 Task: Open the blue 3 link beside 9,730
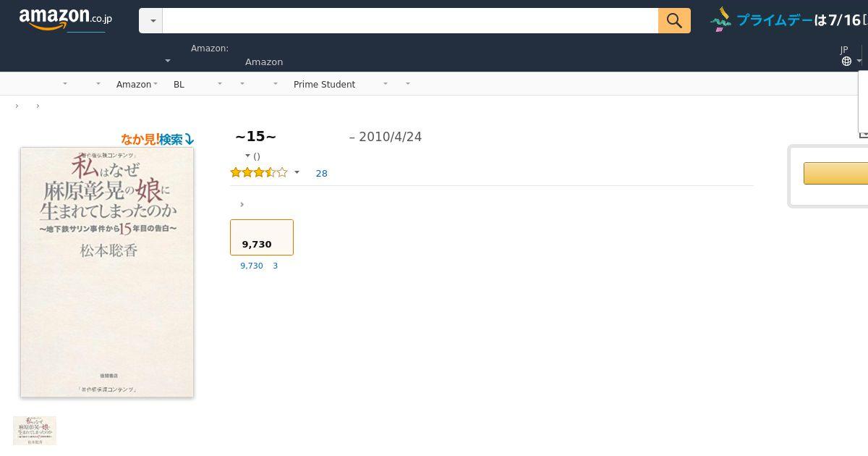point(276,266)
